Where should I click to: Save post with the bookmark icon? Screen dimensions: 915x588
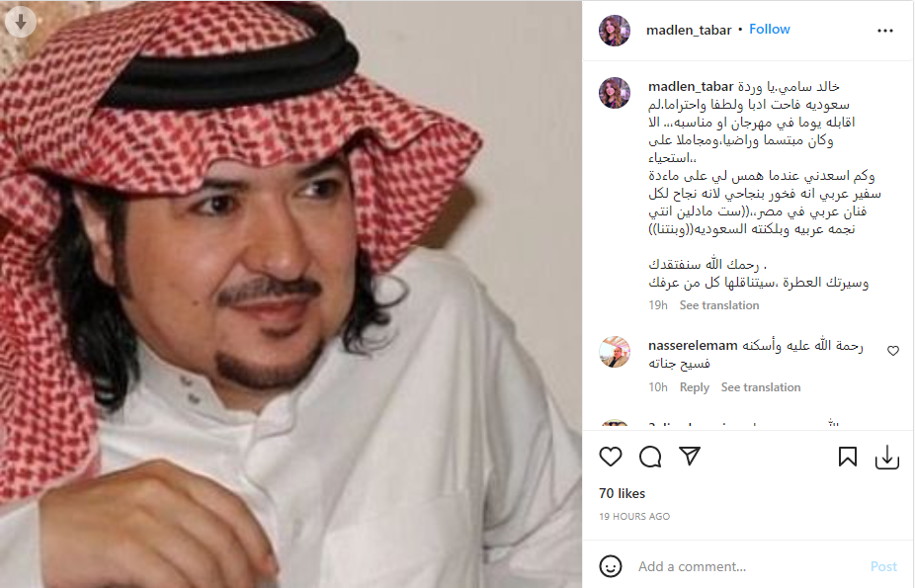tap(847, 457)
